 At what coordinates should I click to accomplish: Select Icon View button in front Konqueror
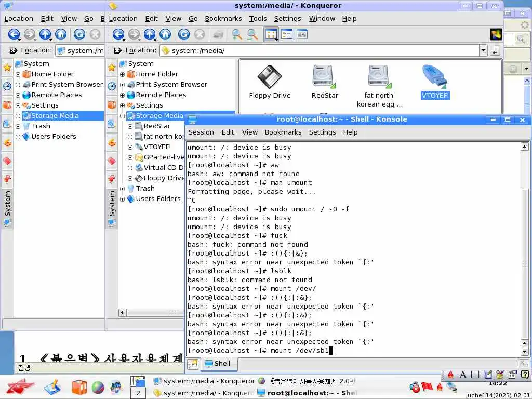pyautogui.click(x=271, y=34)
